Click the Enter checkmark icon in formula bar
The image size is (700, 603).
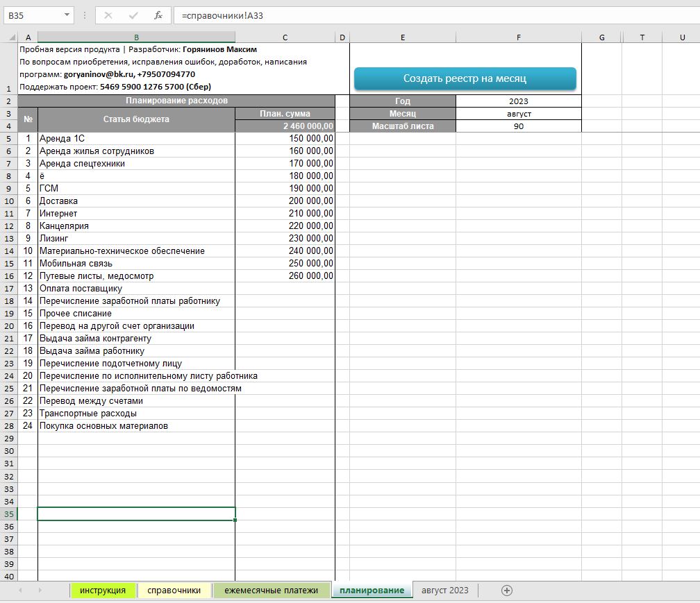133,15
